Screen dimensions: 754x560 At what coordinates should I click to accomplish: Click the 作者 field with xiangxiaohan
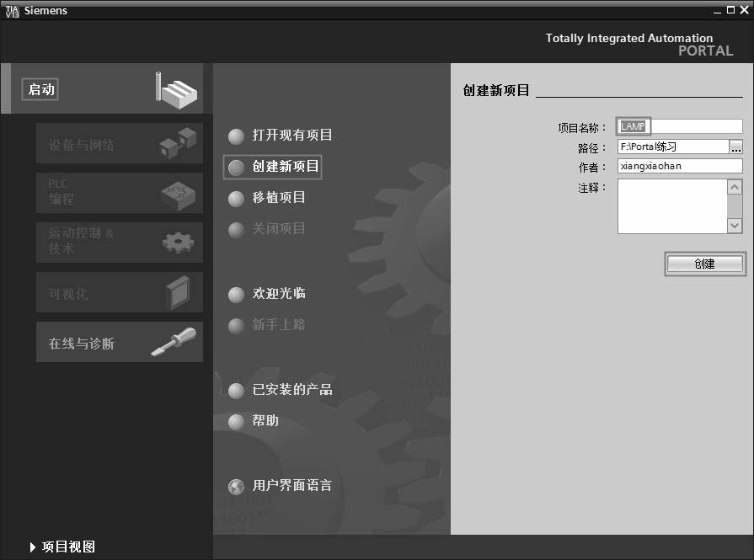click(679, 166)
